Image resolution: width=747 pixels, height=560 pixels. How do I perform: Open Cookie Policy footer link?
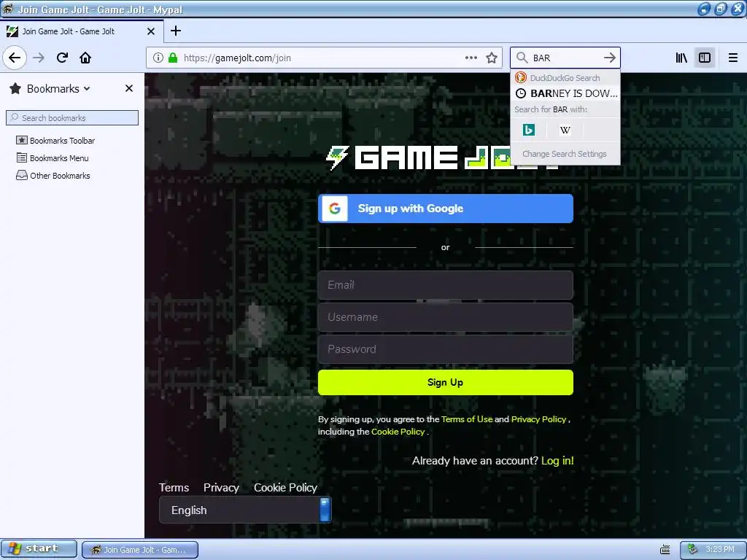point(285,488)
